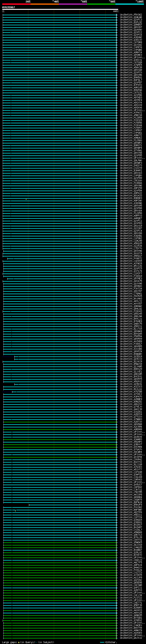Open hit UniRef100_Q1WLW6
This screenshot has width=146, height=644.
(x=131, y=17)
